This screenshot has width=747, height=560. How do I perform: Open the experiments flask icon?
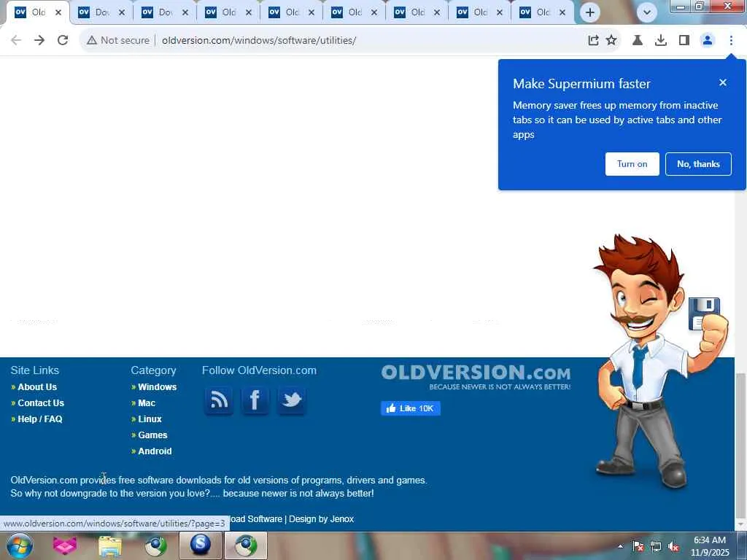638,41
